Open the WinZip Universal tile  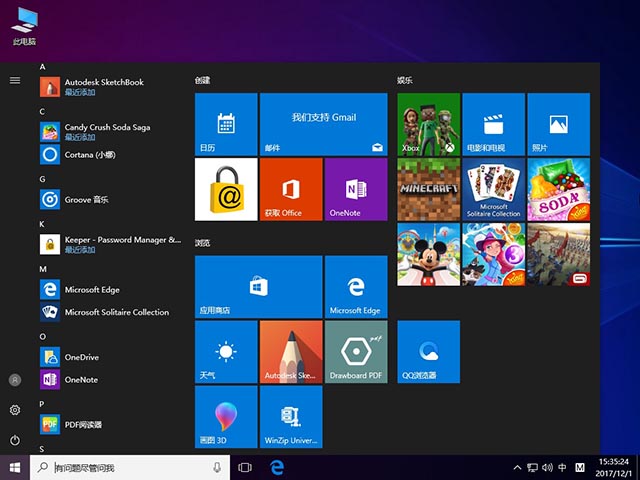pyautogui.click(x=291, y=417)
